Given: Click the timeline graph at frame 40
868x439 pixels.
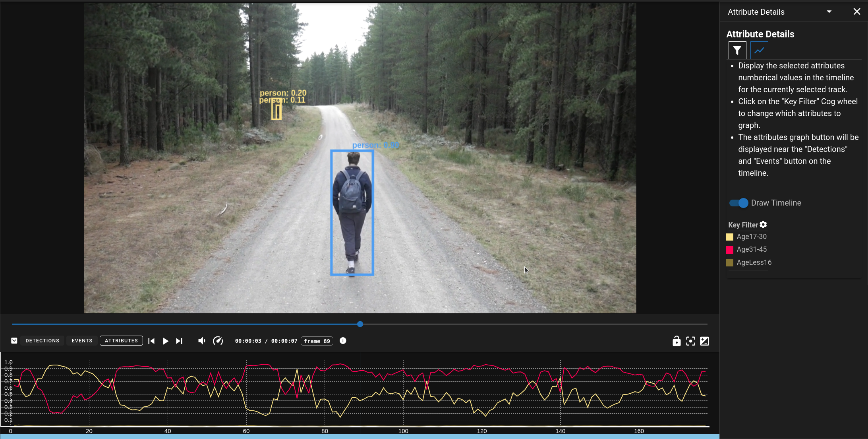Looking at the screenshot, I should (168, 394).
